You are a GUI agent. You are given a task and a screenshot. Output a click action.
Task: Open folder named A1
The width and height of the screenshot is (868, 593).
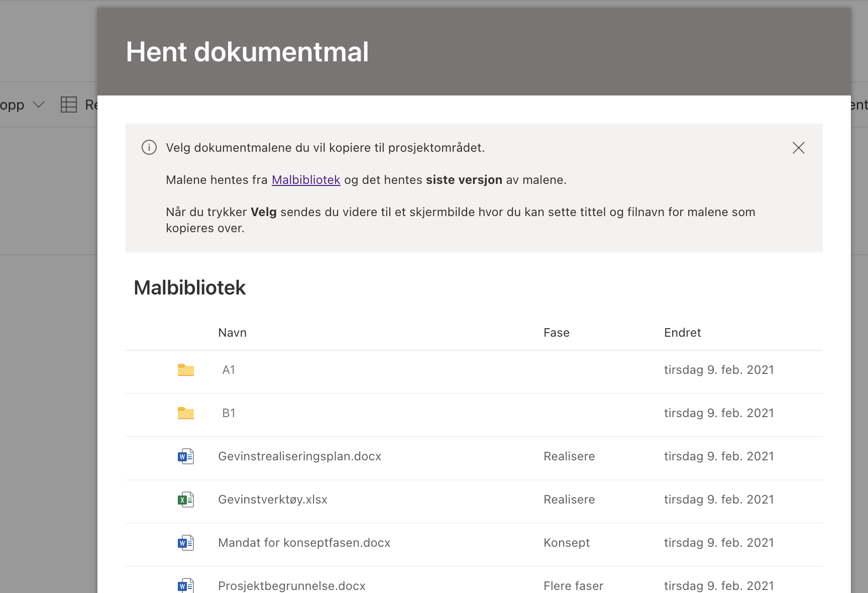[x=229, y=370]
